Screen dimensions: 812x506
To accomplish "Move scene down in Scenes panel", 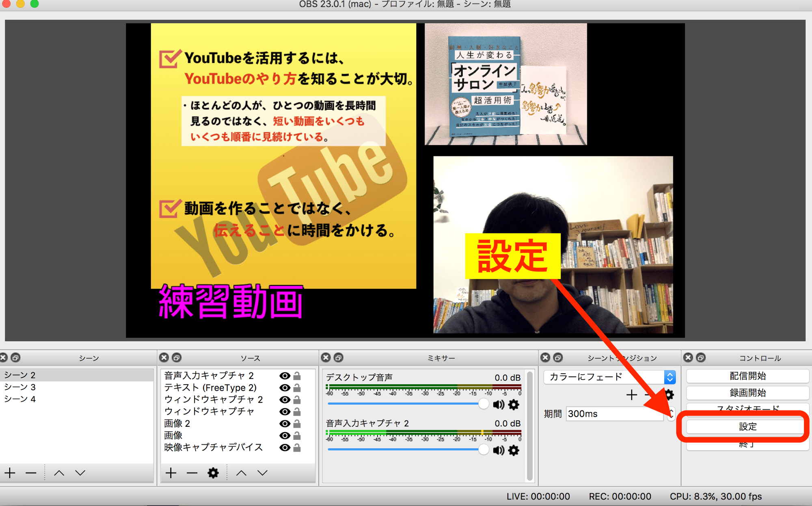I will coord(80,473).
